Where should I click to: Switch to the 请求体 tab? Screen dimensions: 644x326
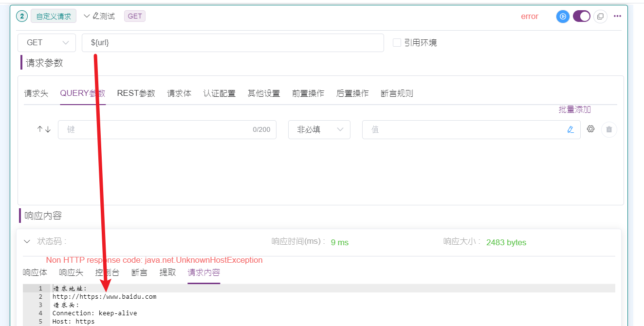[x=179, y=93]
